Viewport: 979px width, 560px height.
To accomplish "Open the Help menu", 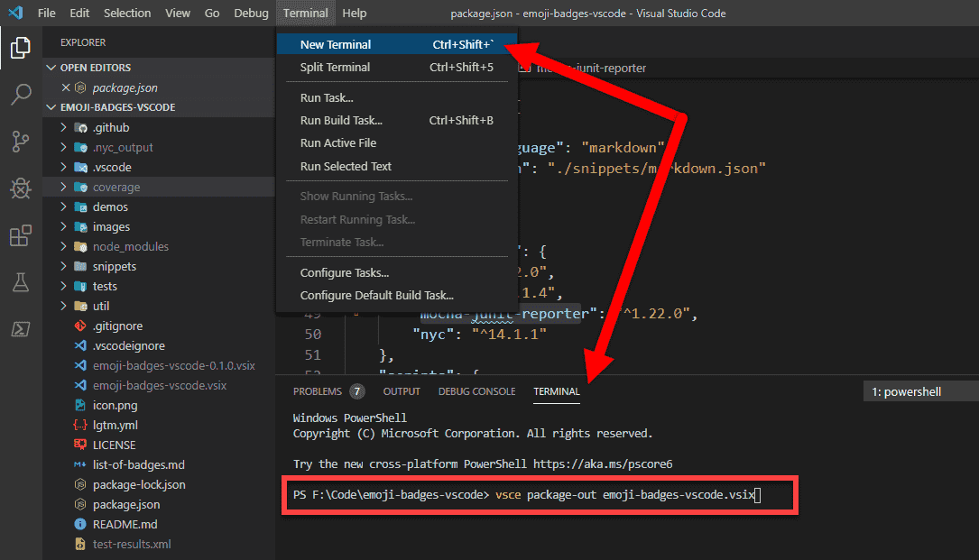I will click(354, 14).
